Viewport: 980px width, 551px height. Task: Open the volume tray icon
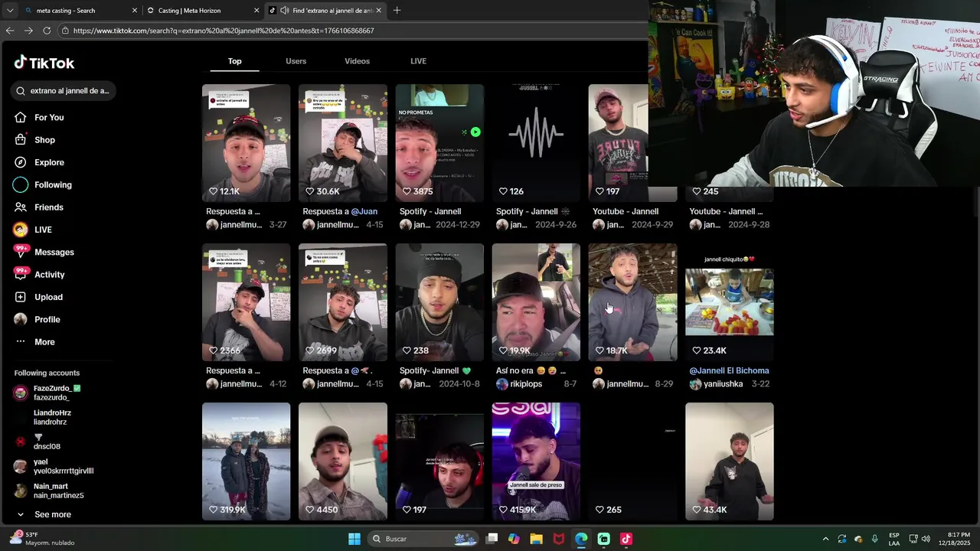[926, 539]
